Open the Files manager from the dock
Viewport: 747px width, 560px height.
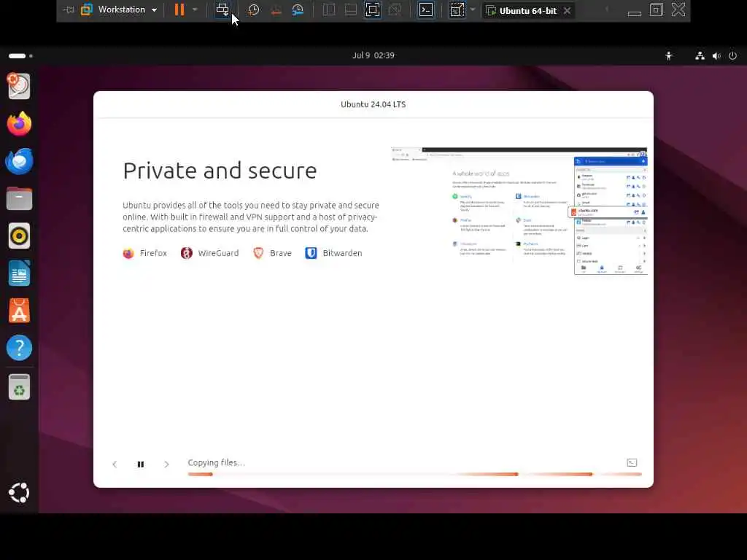coord(19,198)
